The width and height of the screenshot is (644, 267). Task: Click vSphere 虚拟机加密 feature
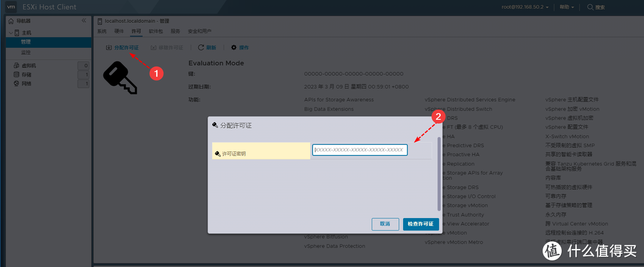coord(569,118)
